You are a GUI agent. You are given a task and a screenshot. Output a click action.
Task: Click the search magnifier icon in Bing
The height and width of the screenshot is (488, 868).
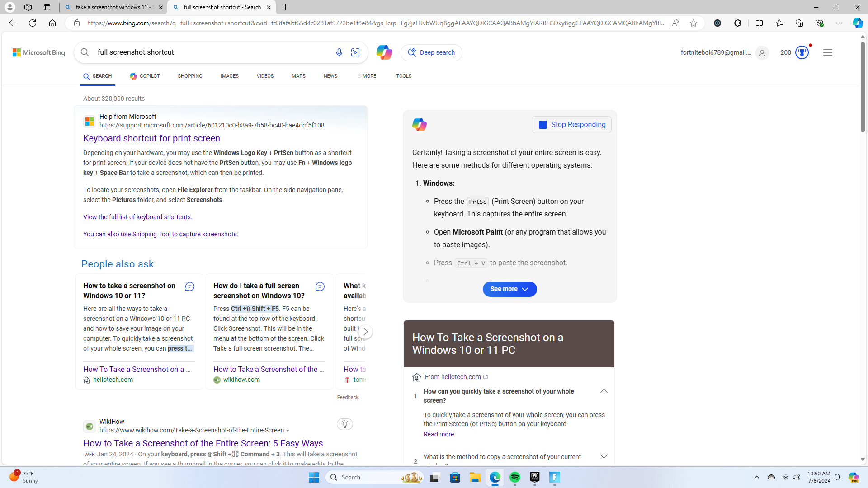(85, 52)
